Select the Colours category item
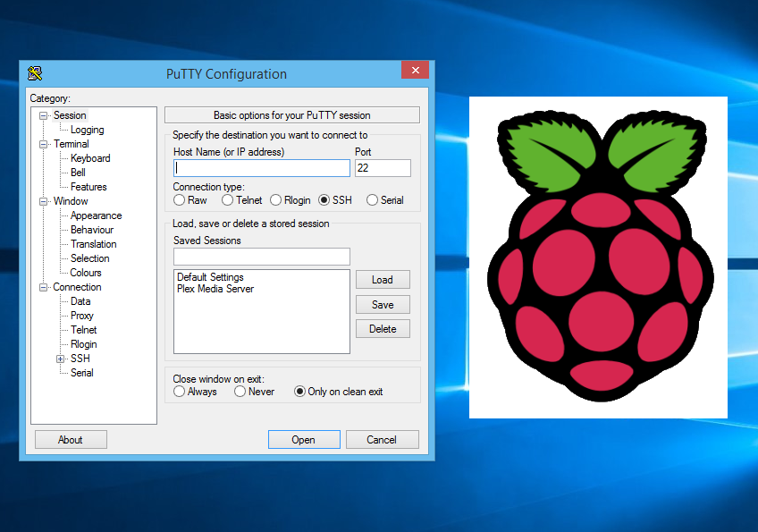 (86, 273)
